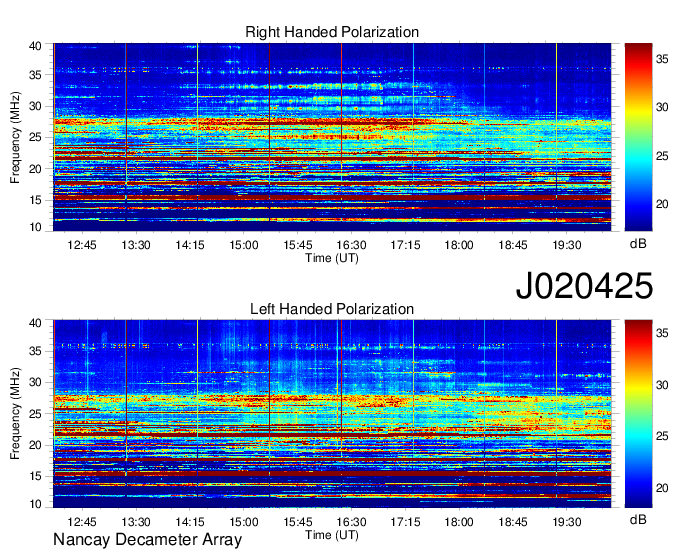
Task: Click the 10 MHz tick of the Right Handed plot
Action: pyautogui.click(x=35, y=227)
